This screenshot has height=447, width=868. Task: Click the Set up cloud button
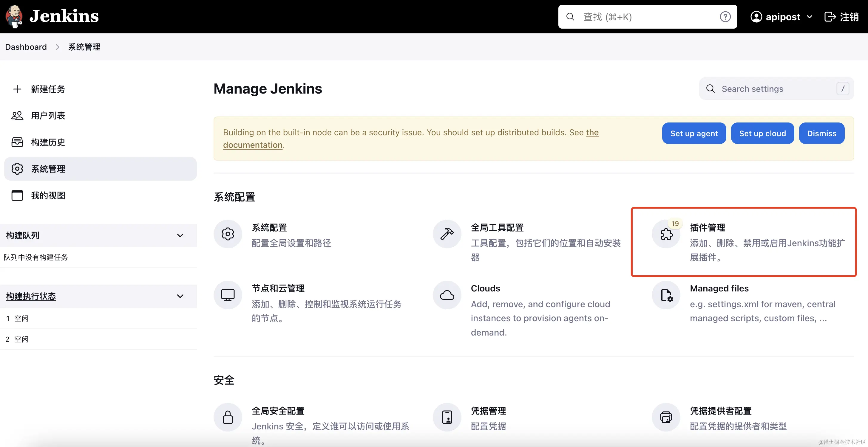pyautogui.click(x=762, y=133)
